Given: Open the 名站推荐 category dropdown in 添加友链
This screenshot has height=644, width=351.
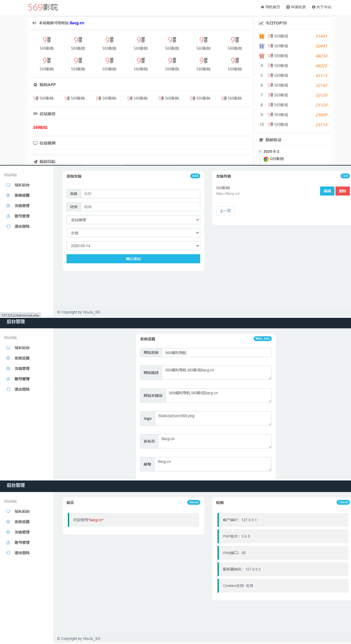Looking at the screenshot, I should (133, 220).
